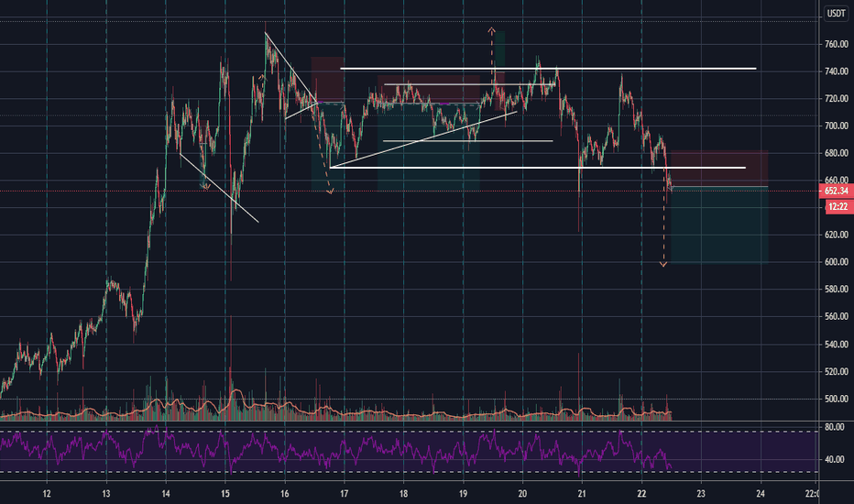Click date 22 on time axis
The width and height of the screenshot is (854, 504).
click(641, 494)
